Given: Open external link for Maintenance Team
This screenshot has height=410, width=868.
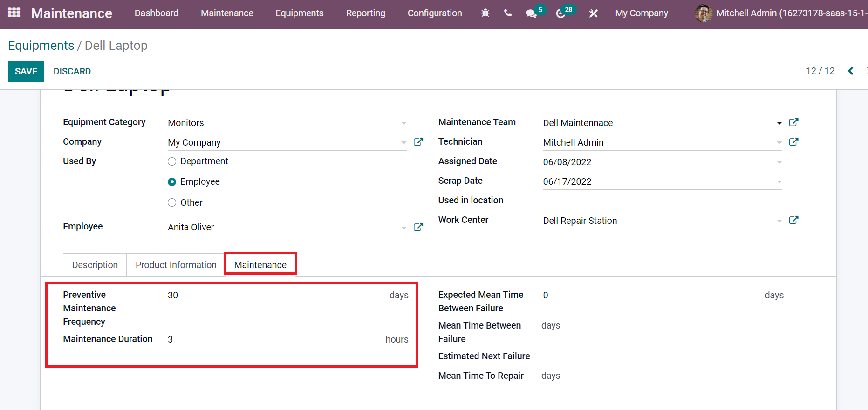Looking at the screenshot, I should (793, 122).
